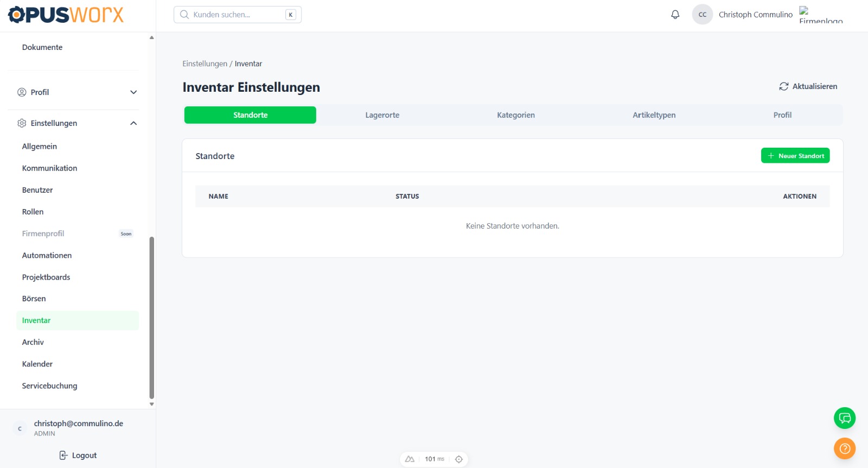Open the notifications bell
The image size is (868, 468).
point(675,15)
